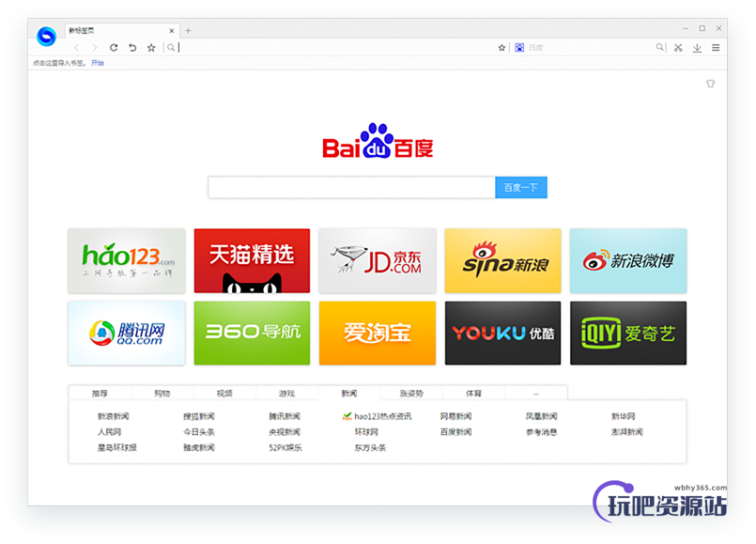Click the Baidu paw search-engine icon
The image size is (756, 544).
(519, 47)
